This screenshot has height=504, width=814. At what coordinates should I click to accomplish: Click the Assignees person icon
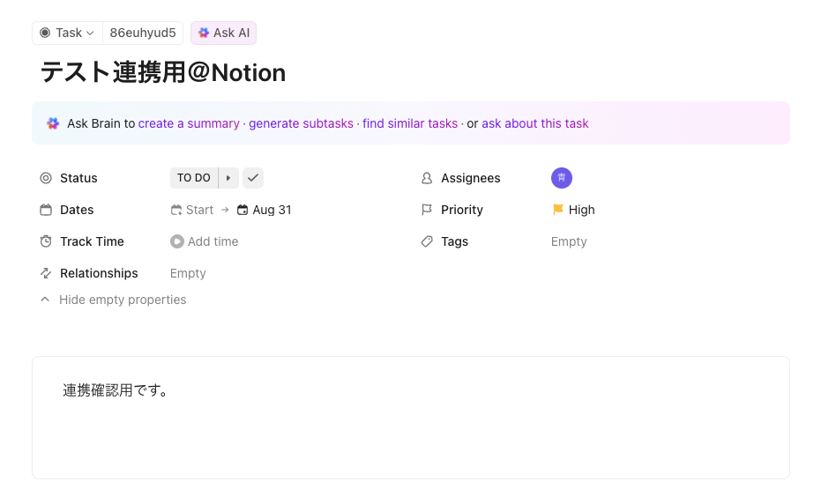(427, 178)
